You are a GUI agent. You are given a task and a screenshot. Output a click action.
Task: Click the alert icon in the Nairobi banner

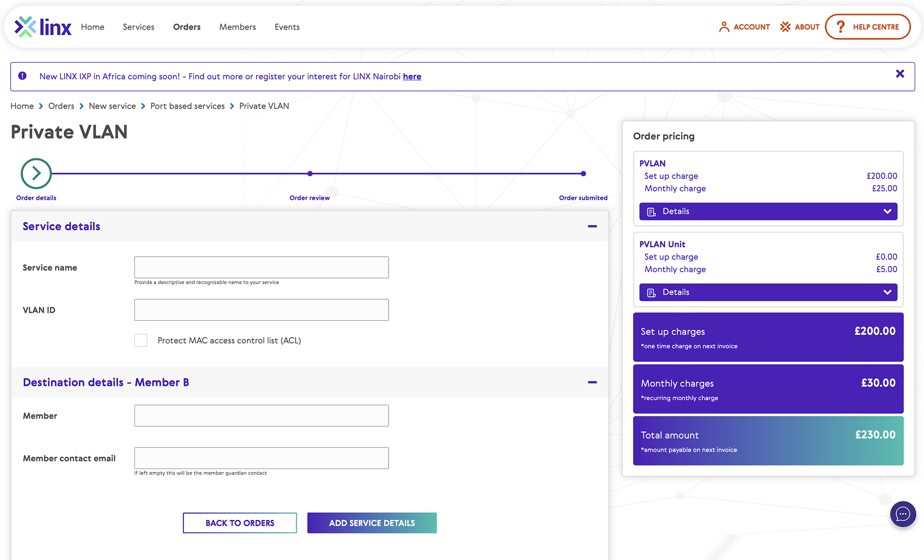[22, 76]
